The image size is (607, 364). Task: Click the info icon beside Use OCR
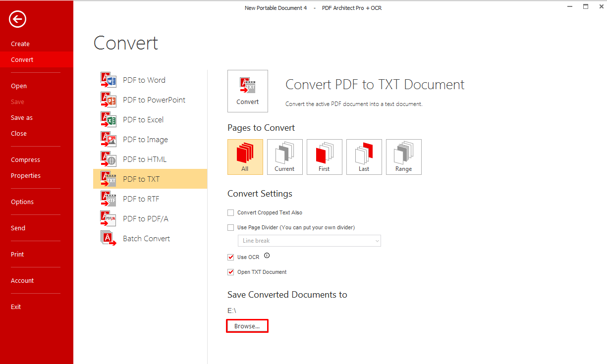[267, 256]
